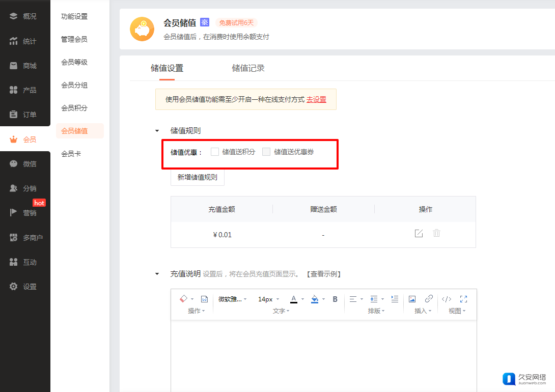Click the insert hyperlink chain icon
Viewport: 555px width, 392px height.
tap(429, 299)
